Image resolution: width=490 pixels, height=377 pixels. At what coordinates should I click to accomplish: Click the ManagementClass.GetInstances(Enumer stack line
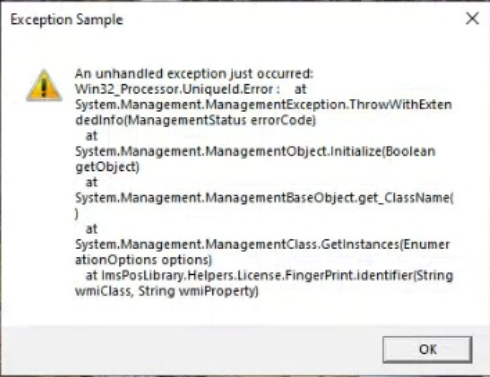click(263, 245)
